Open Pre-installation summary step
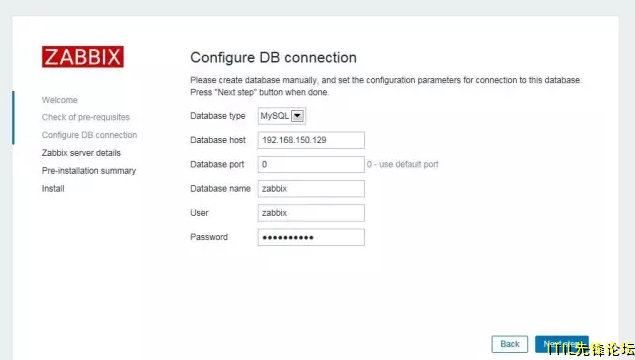The height and width of the screenshot is (360, 635). (x=89, y=171)
